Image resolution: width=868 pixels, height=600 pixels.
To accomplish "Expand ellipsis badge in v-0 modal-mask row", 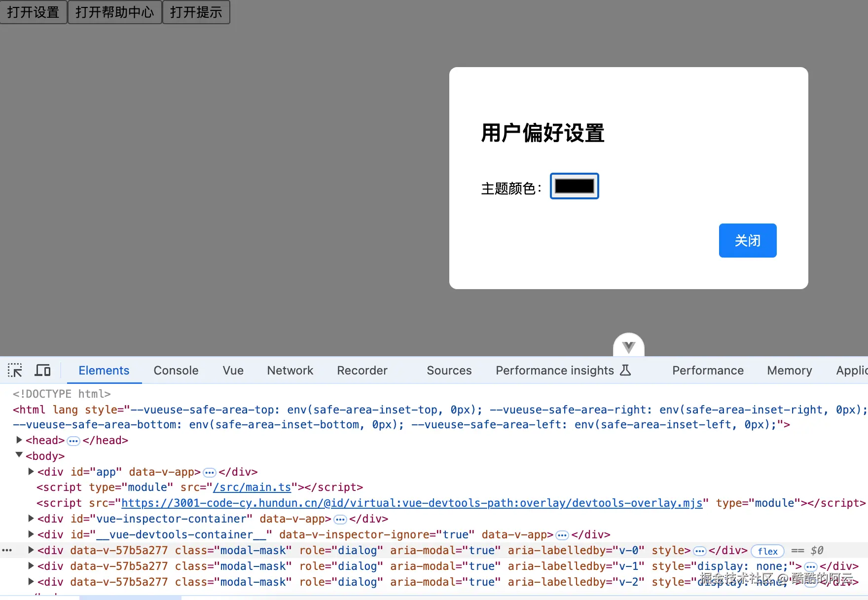I will click(700, 551).
